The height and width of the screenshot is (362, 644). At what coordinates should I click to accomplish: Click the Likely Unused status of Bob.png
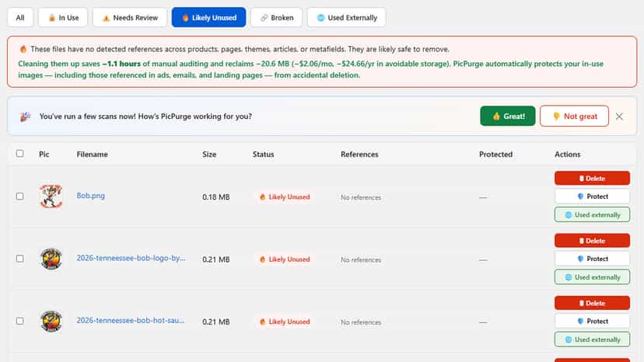pos(285,197)
